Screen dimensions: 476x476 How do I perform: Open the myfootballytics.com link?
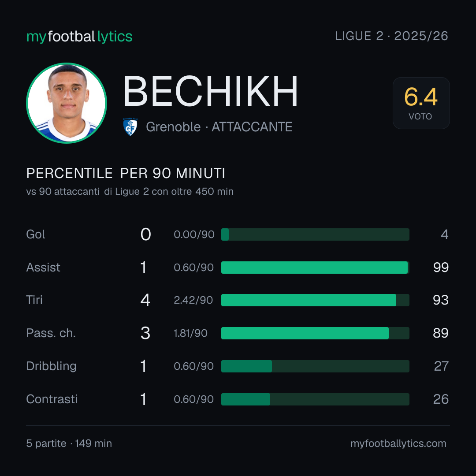(398, 443)
